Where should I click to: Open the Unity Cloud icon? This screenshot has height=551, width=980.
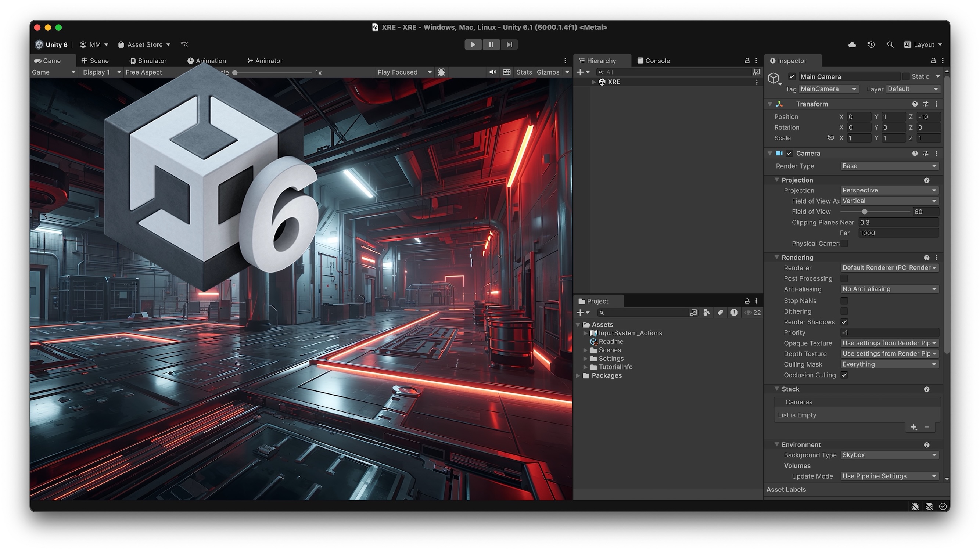pyautogui.click(x=852, y=44)
